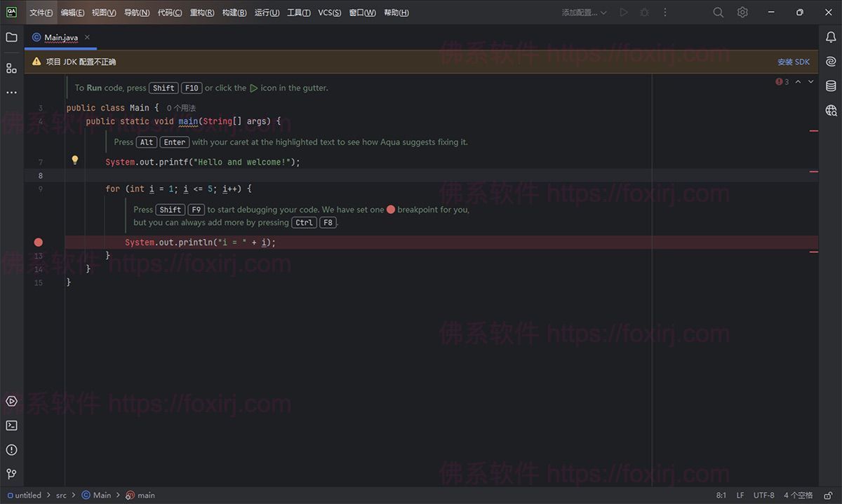The width and height of the screenshot is (842, 504).
Task: Click the 安装 SDK link in the banner
Action: pos(794,61)
